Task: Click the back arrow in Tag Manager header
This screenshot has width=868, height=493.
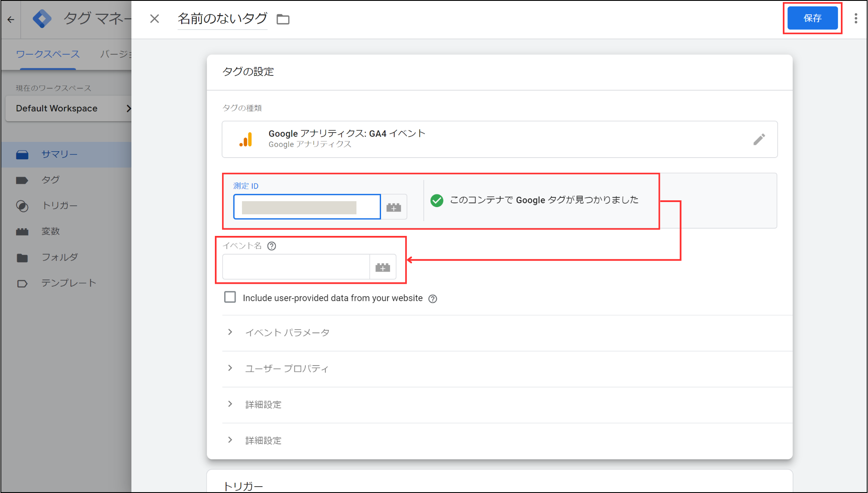Action: tap(11, 19)
